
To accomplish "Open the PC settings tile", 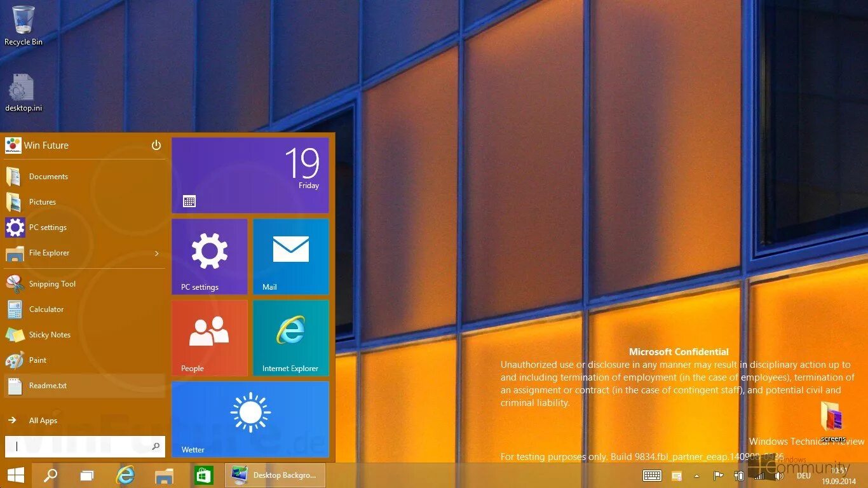I will click(x=210, y=257).
